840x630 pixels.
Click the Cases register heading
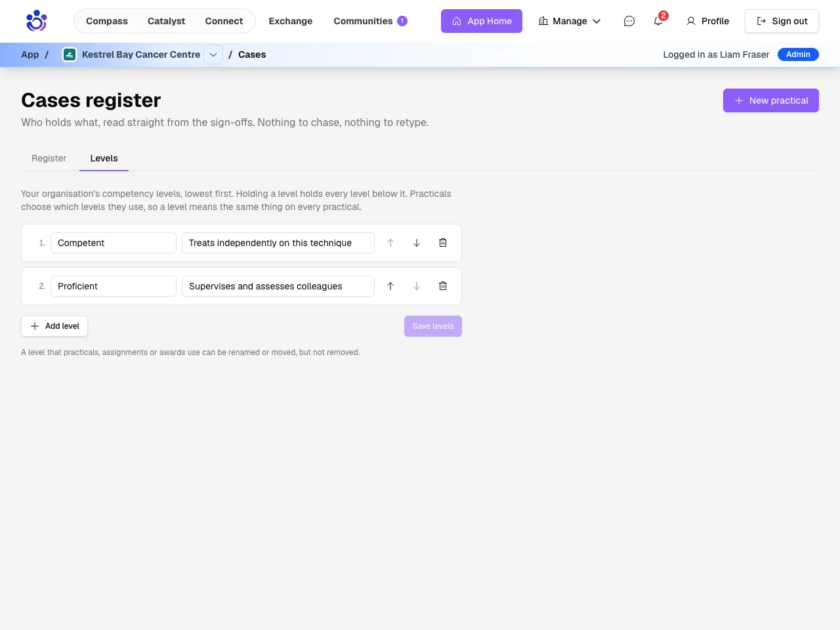click(91, 100)
